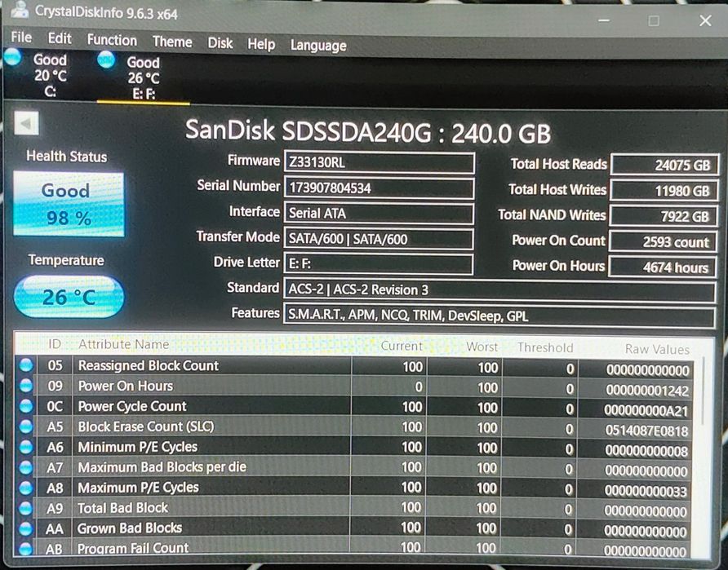Click the status orb for Power Cycle Count
The height and width of the screenshot is (570, 728).
[26, 406]
